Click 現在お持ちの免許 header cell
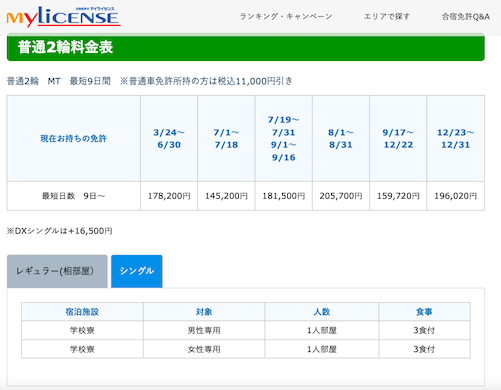The width and height of the screenshot is (501, 390). [x=74, y=138]
